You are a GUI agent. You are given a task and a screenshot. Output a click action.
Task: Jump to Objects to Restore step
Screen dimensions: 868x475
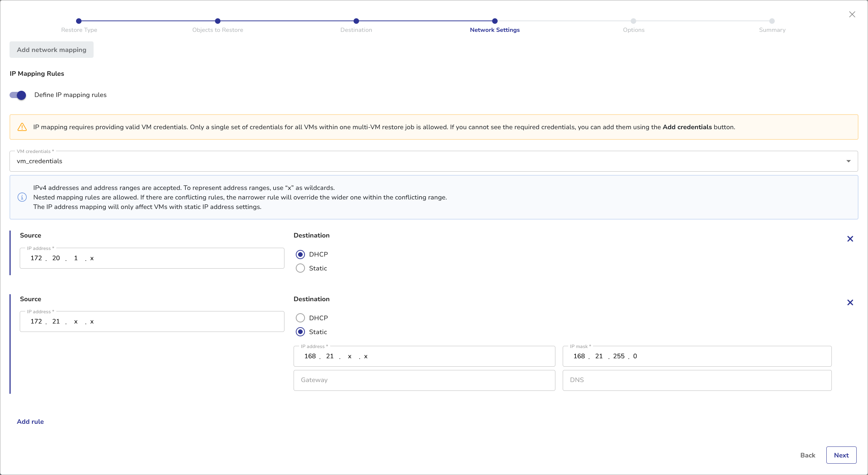[218, 21]
